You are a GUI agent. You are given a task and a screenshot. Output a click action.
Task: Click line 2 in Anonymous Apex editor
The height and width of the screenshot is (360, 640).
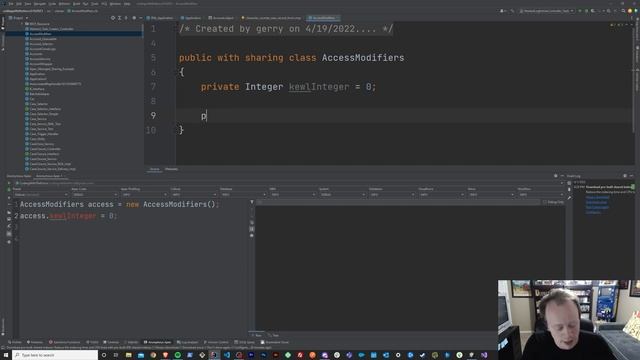click(x=69, y=216)
